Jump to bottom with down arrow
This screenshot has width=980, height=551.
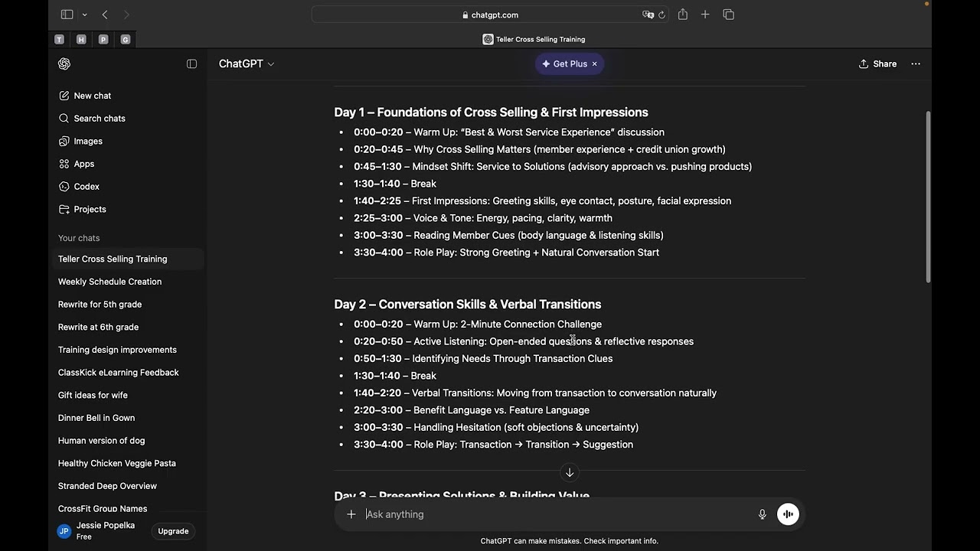click(570, 473)
